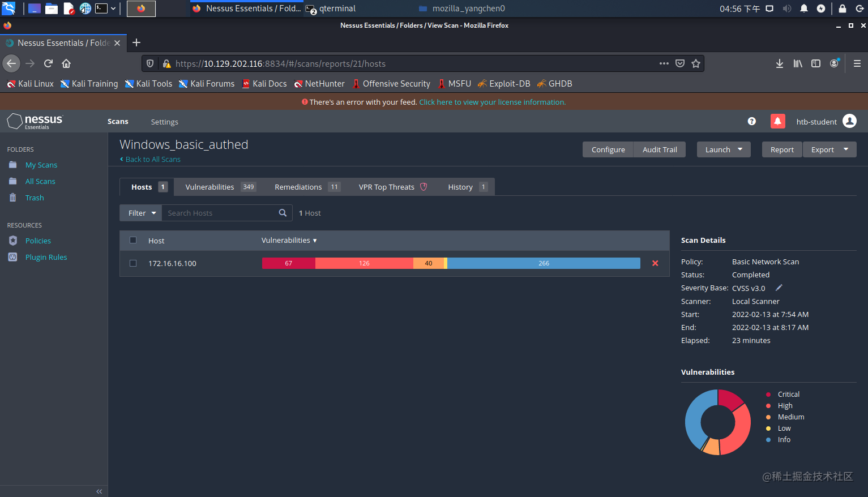The height and width of the screenshot is (497, 868).
Task: Expand the terminal launcher dropdown arrow
Action: 113,8
